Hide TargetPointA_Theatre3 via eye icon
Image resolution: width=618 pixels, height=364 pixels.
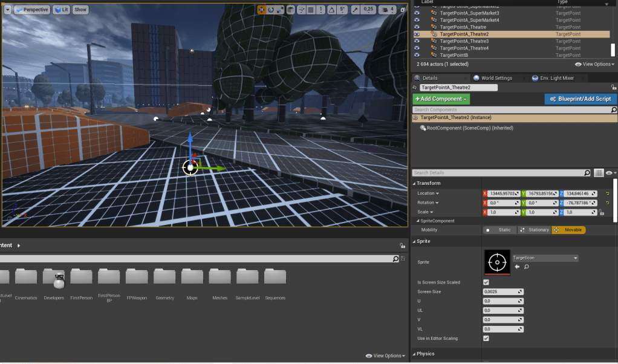point(417,41)
